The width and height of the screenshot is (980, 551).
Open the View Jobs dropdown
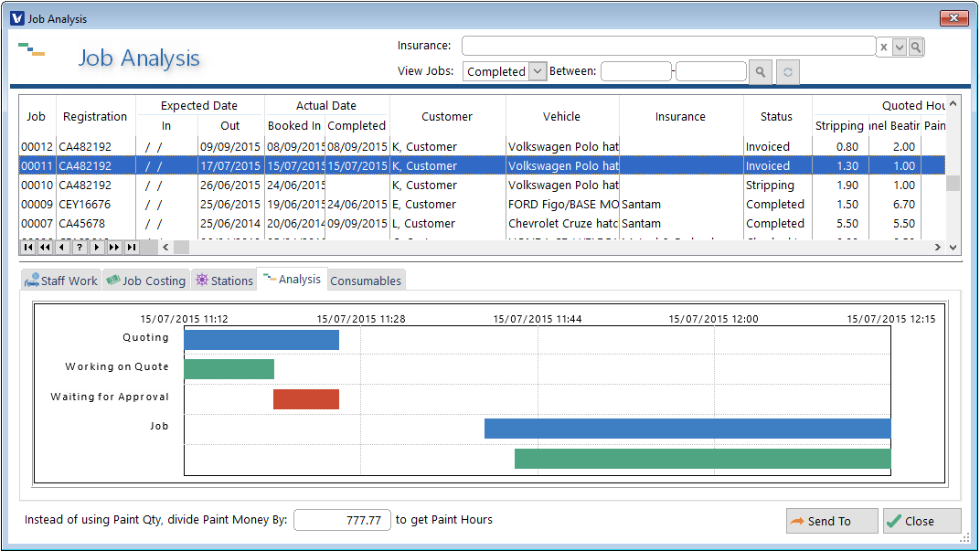tap(537, 70)
